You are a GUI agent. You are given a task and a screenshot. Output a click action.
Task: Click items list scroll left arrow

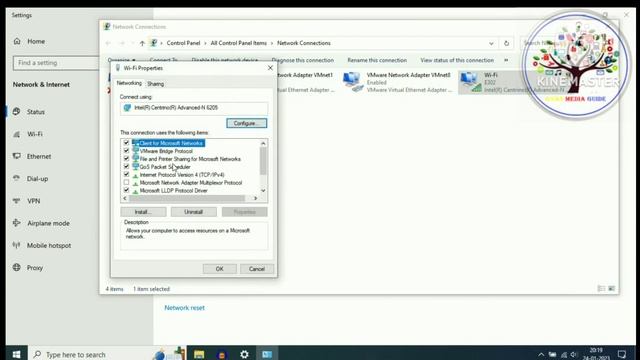pos(125,198)
